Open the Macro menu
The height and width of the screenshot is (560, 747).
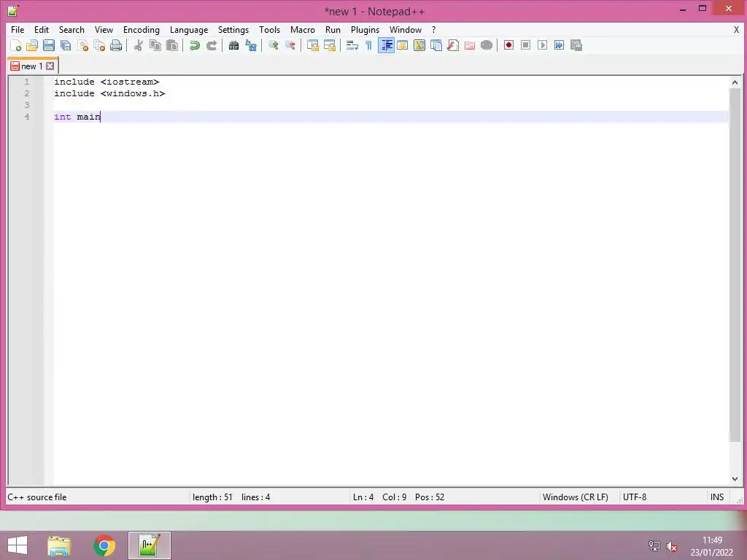click(303, 29)
